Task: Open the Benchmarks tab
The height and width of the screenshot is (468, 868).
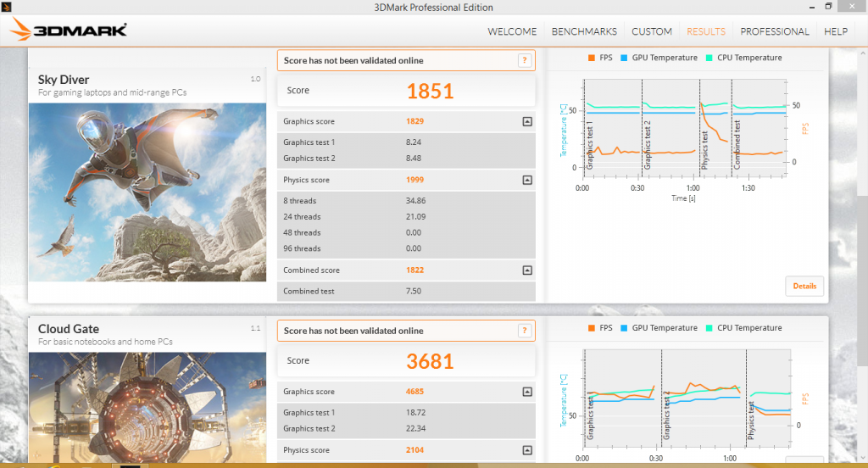Action: coord(584,31)
